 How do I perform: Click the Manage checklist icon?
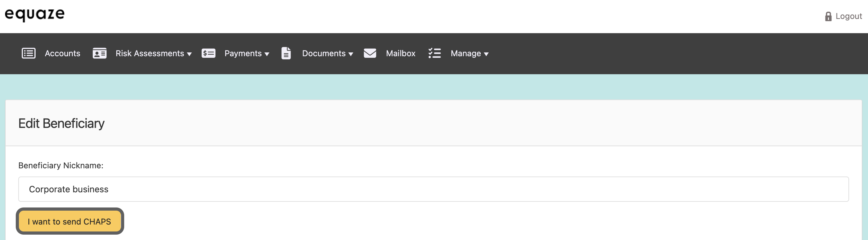434,53
